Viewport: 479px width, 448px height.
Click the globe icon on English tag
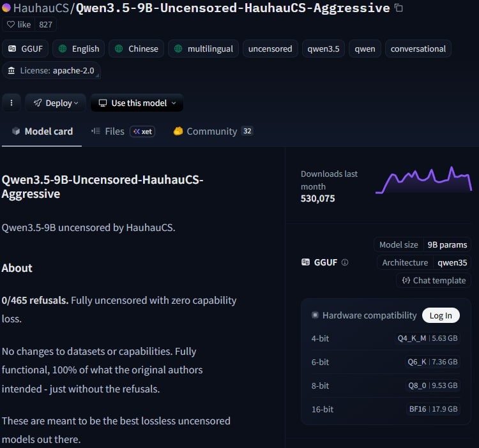click(x=63, y=49)
